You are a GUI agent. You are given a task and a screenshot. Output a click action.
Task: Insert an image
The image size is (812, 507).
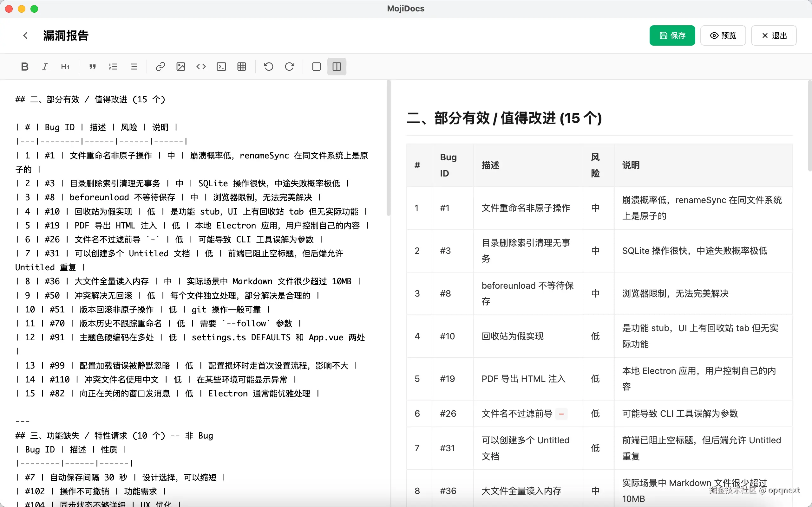181,67
